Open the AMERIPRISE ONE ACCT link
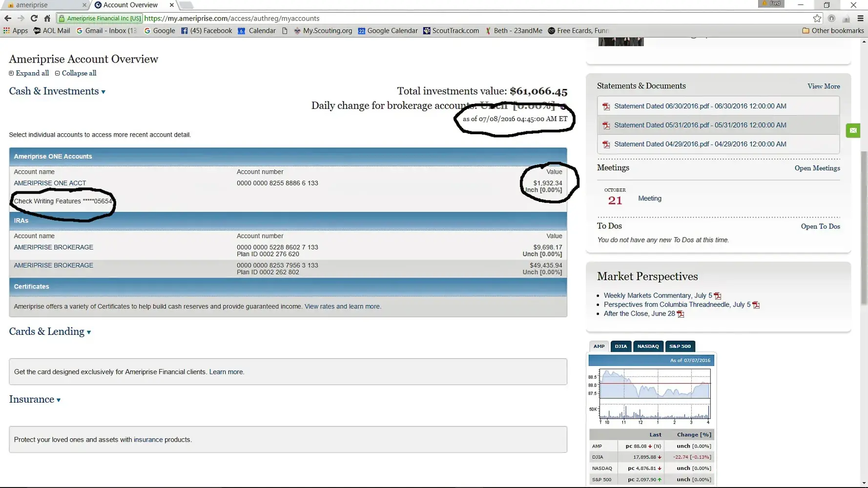 click(50, 183)
